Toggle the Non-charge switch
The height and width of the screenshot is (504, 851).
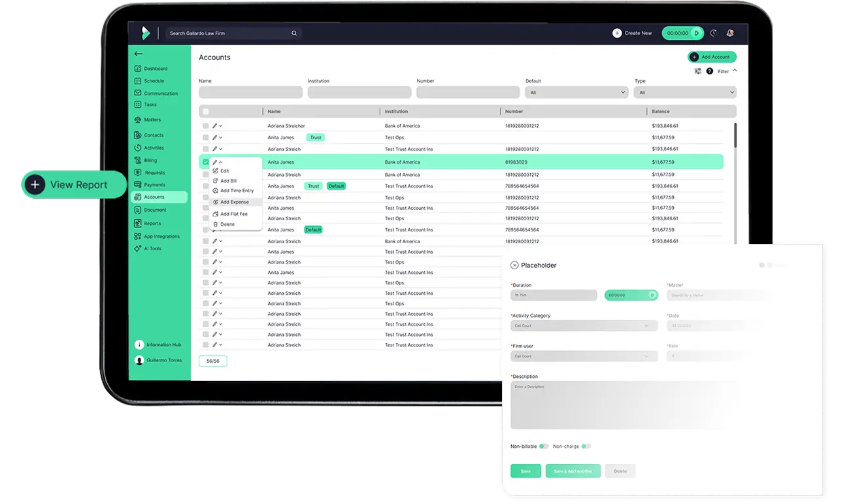click(586, 446)
